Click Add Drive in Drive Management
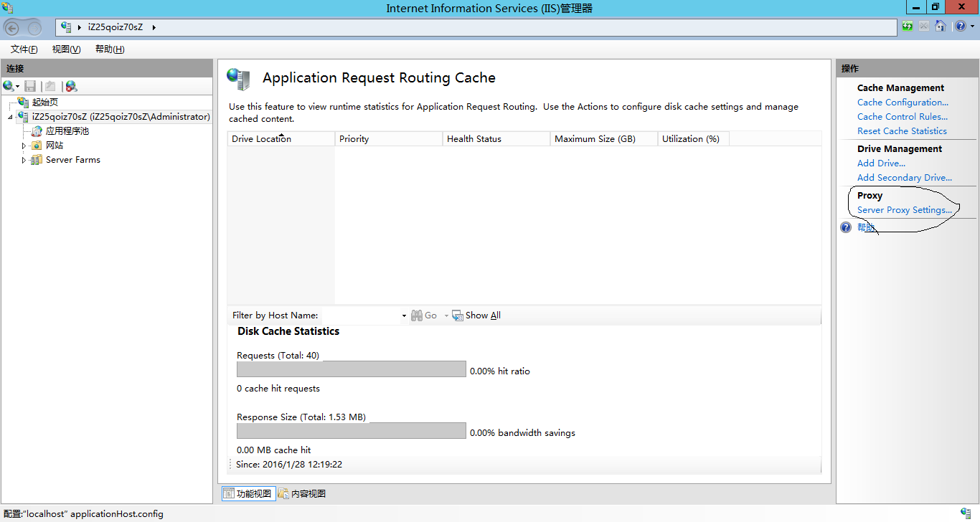Viewport: 980px width, 522px height. 881,163
